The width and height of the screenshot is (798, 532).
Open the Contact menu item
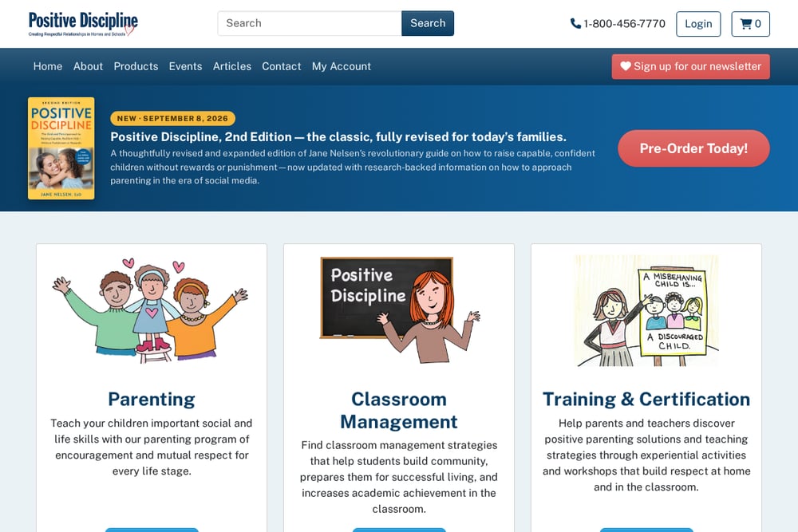click(282, 66)
